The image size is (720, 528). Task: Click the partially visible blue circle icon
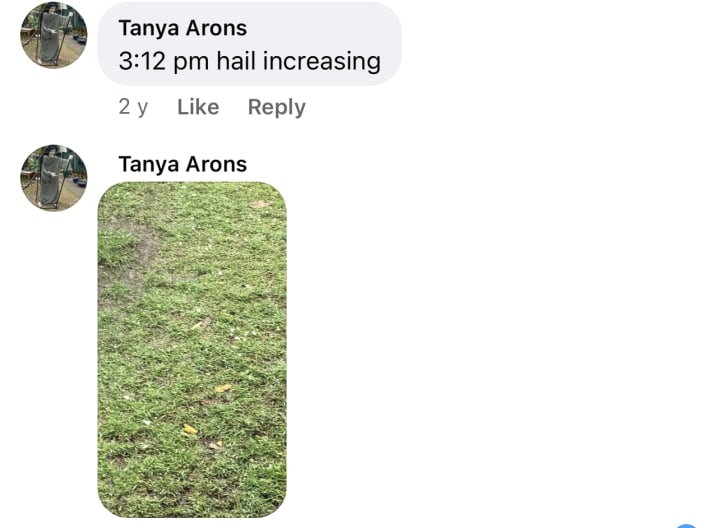tap(686, 525)
